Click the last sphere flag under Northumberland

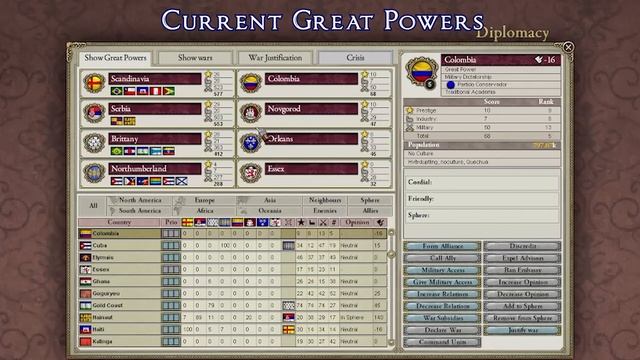[x=182, y=180]
